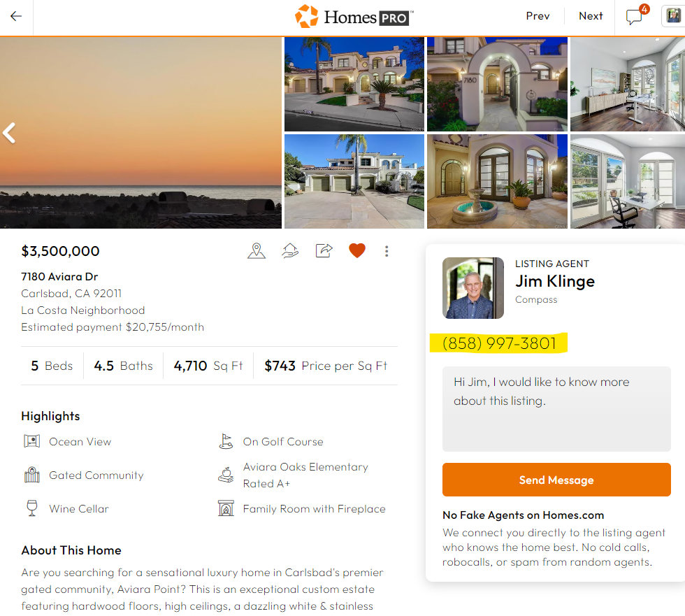Open Jim Klinge agent photo
This screenshot has width=685, height=616.
473,288
